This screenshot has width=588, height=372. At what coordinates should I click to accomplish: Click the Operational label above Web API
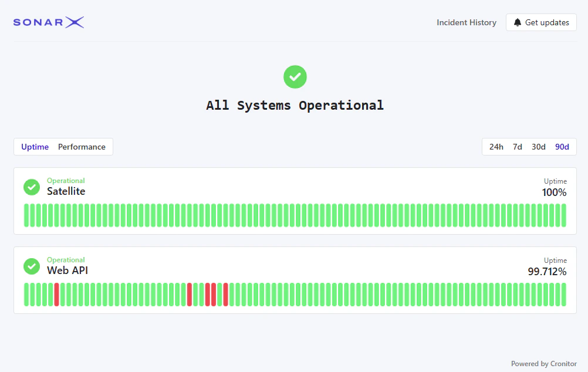66,260
